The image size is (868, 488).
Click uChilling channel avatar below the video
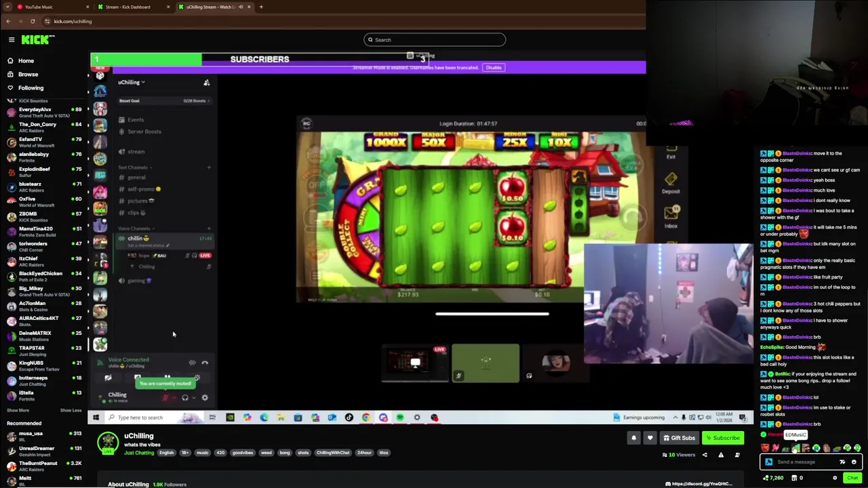pos(107,443)
